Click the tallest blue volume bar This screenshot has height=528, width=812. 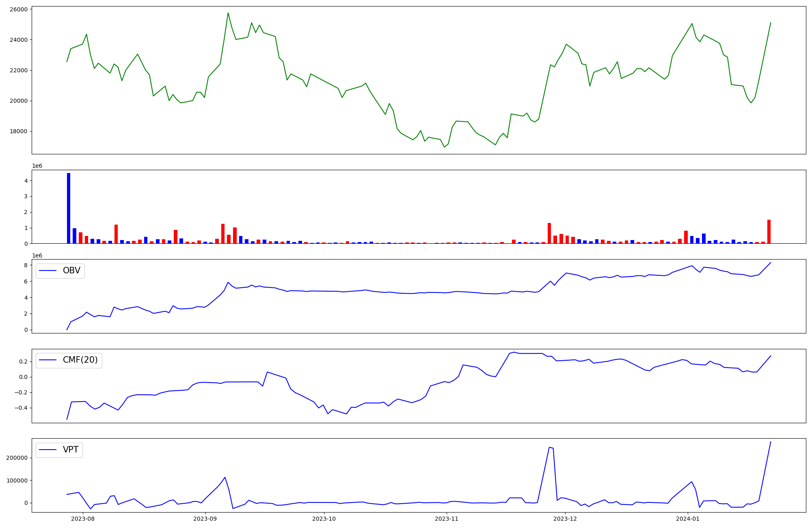tap(69, 208)
